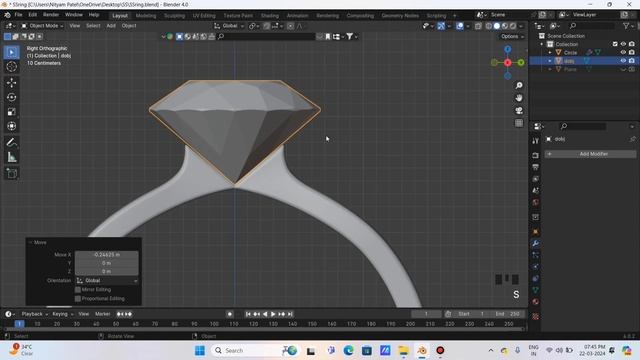The height and width of the screenshot is (360, 640).
Task: Collapse the Move operator panel
Action: [x=30, y=242]
